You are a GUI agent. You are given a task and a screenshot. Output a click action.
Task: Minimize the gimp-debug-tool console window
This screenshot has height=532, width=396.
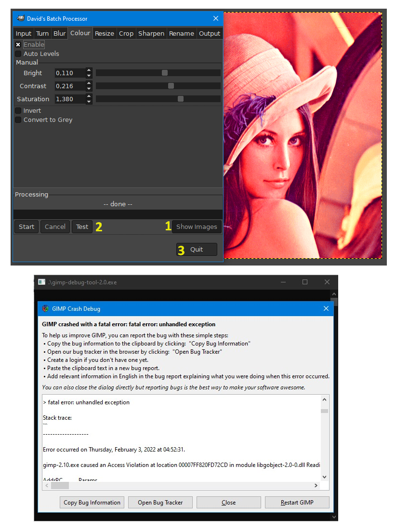[x=283, y=282]
